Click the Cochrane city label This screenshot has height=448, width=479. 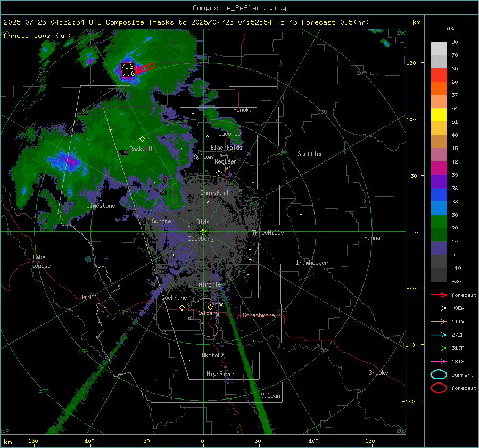click(x=174, y=298)
